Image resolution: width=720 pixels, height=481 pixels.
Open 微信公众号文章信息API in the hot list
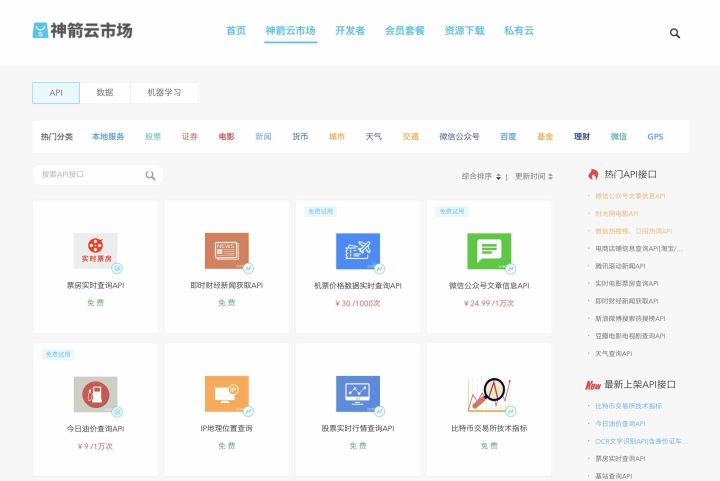click(x=630, y=196)
